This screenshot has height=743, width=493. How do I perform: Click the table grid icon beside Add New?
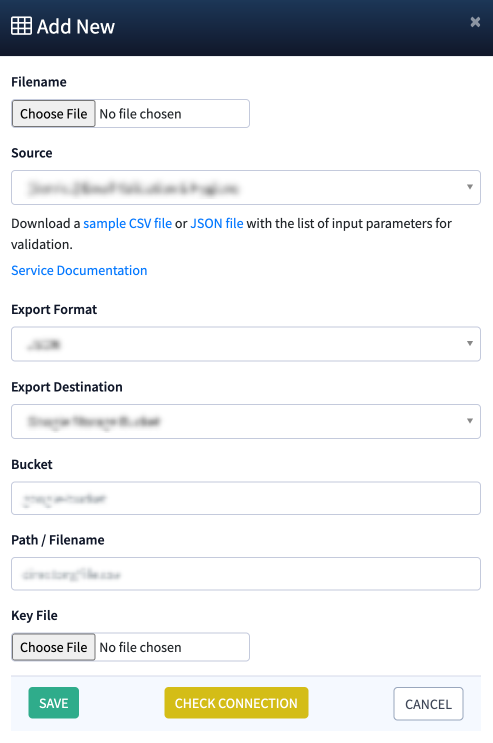tap(21, 26)
